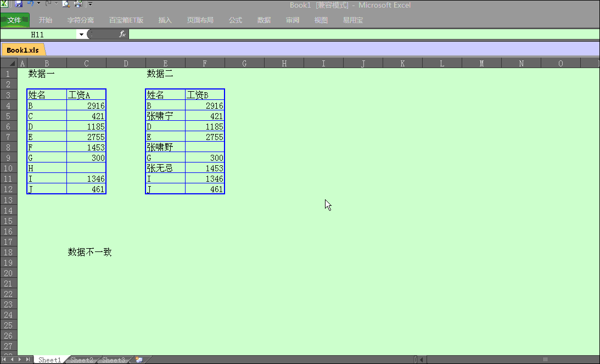Expand the Name Box dropdown arrow

81,35
